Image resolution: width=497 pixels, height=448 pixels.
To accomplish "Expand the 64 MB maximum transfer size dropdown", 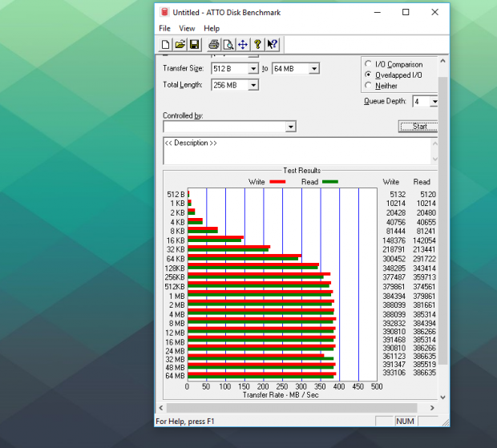I will (x=314, y=69).
